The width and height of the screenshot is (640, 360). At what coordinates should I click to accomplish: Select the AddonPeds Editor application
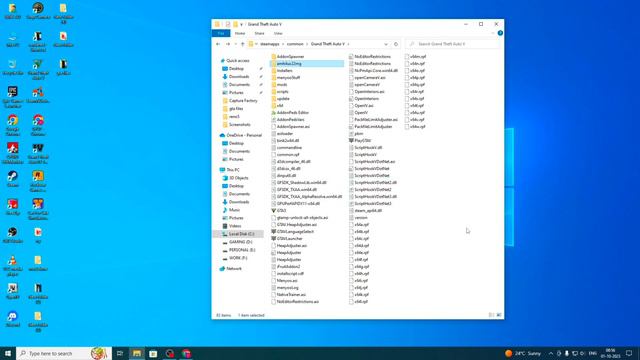292,113
